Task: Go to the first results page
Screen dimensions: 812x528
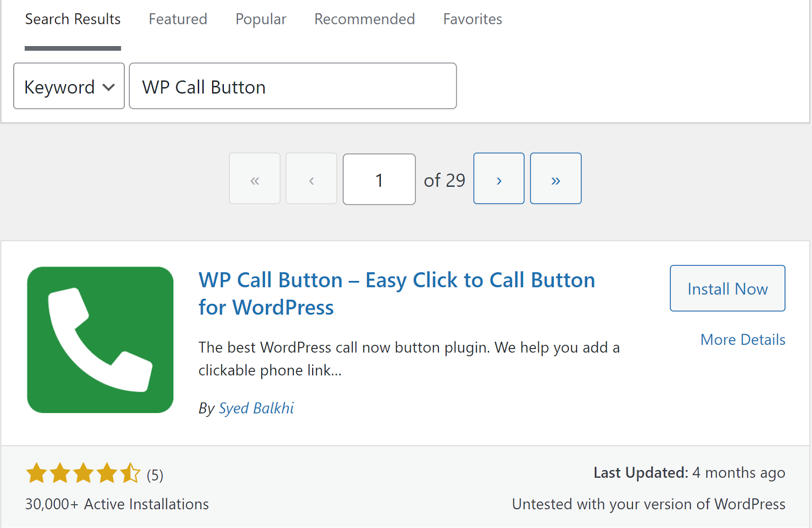Action: pyautogui.click(x=254, y=179)
